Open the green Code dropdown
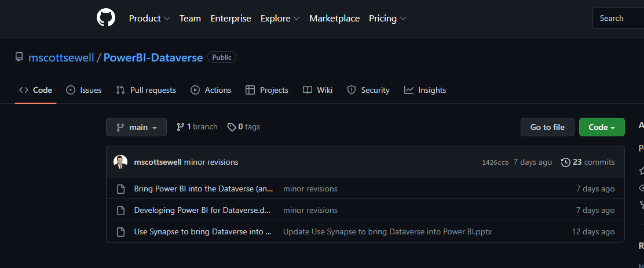This screenshot has width=644, height=268. (x=601, y=127)
